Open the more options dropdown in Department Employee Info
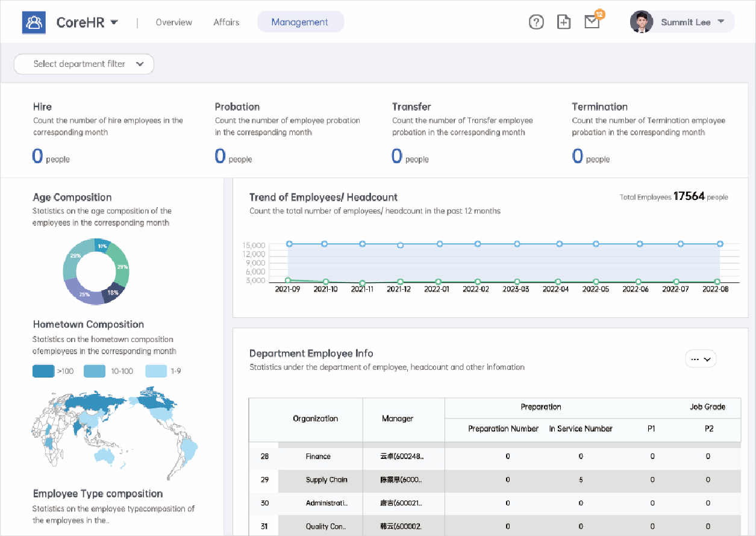This screenshot has width=756, height=536. [701, 359]
